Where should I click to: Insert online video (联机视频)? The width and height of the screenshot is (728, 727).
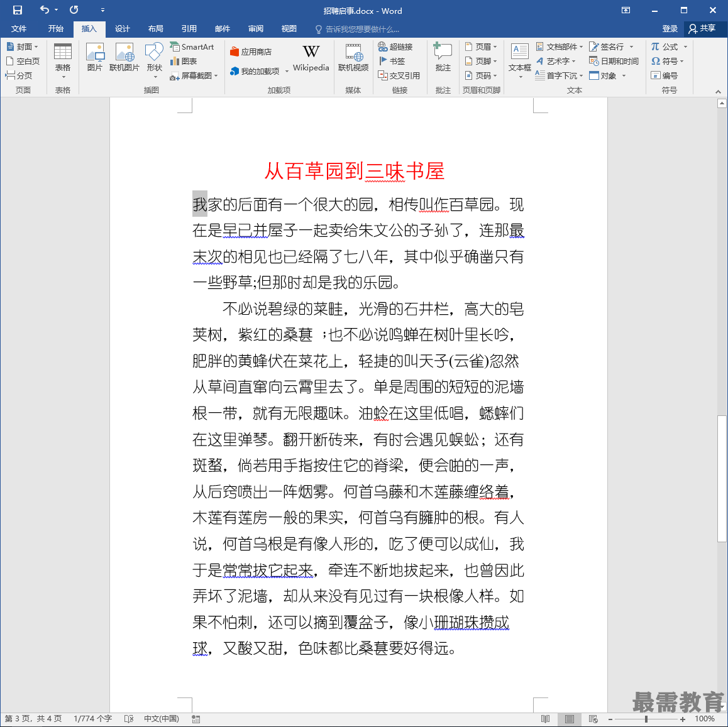coord(353,58)
